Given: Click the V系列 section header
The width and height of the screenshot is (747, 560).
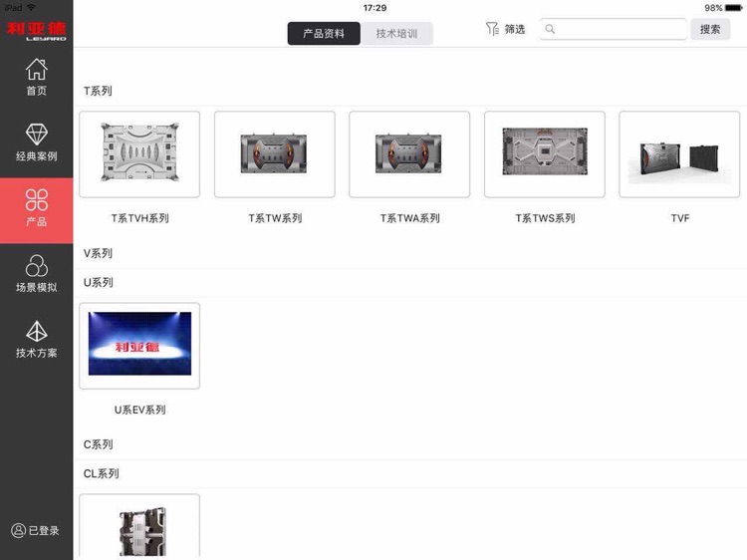Looking at the screenshot, I should (98, 253).
